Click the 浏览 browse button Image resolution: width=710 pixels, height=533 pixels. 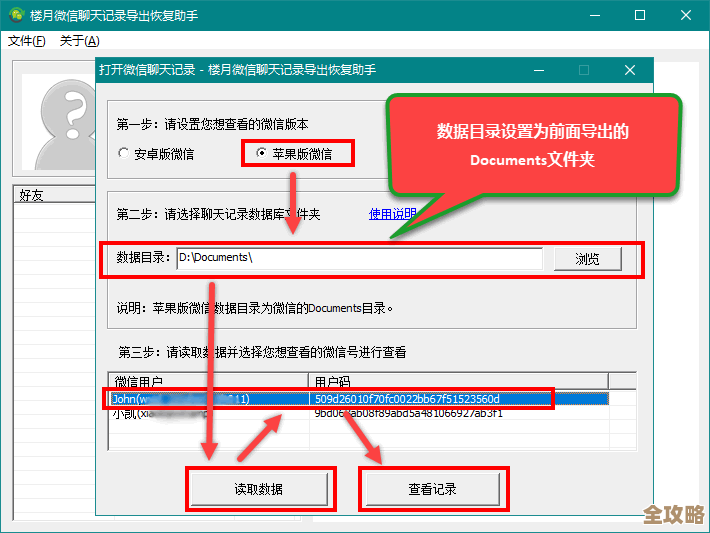pyautogui.click(x=587, y=259)
